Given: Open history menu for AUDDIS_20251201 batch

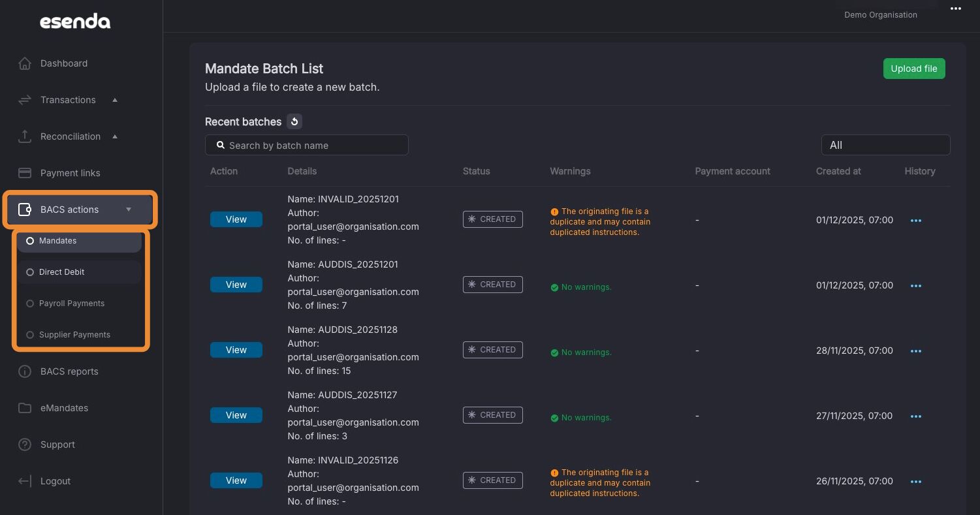Looking at the screenshot, I should click(916, 286).
